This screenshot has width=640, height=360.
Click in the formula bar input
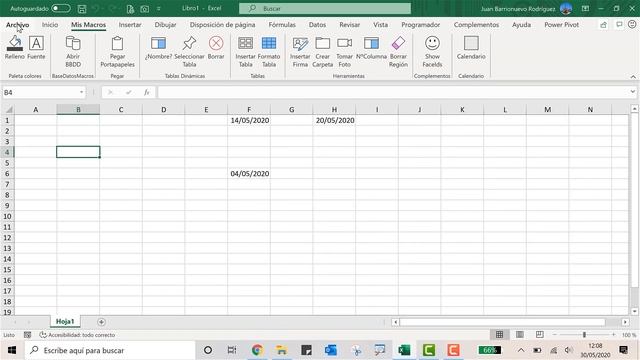tap(393, 93)
